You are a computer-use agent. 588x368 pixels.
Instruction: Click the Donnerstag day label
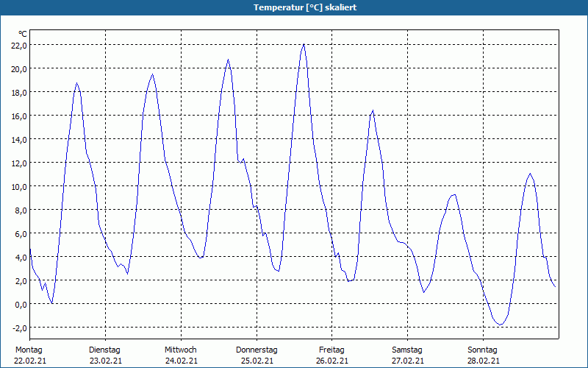(x=257, y=350)
